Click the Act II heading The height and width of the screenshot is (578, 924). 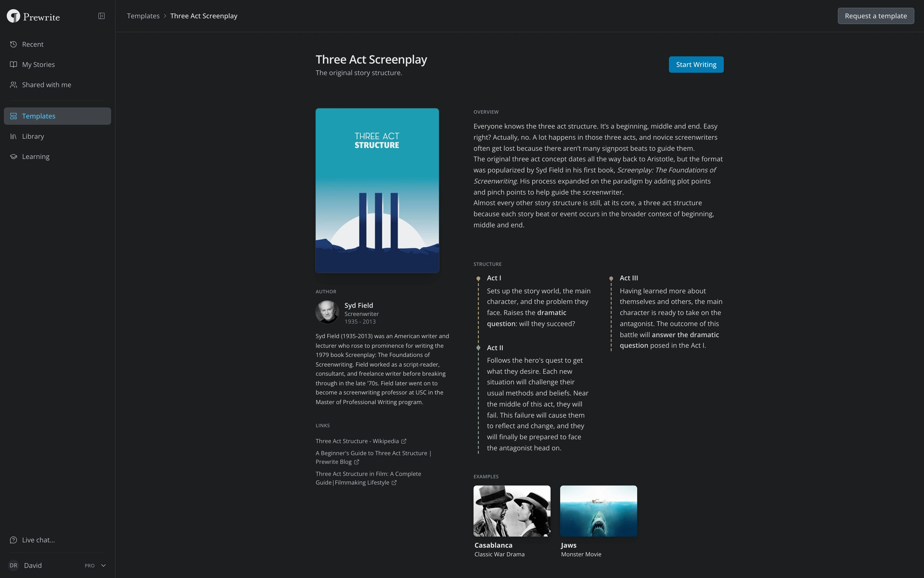(495, 348)
